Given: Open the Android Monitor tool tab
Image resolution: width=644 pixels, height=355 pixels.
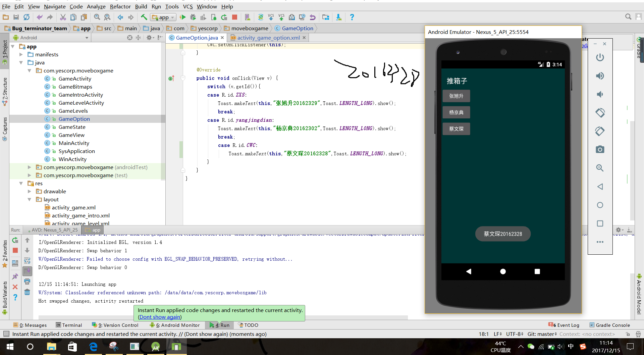Looking at the screenshot, I should [175, 325].
